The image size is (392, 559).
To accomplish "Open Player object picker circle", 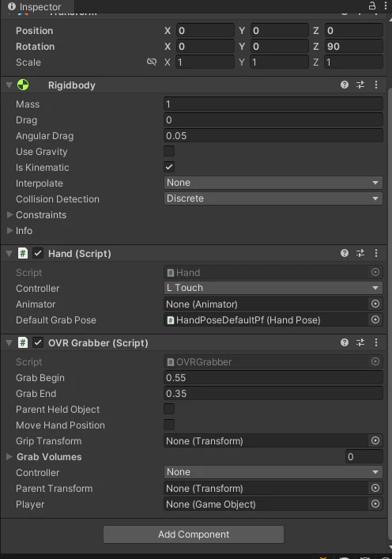I will click(x=375, y=504).
